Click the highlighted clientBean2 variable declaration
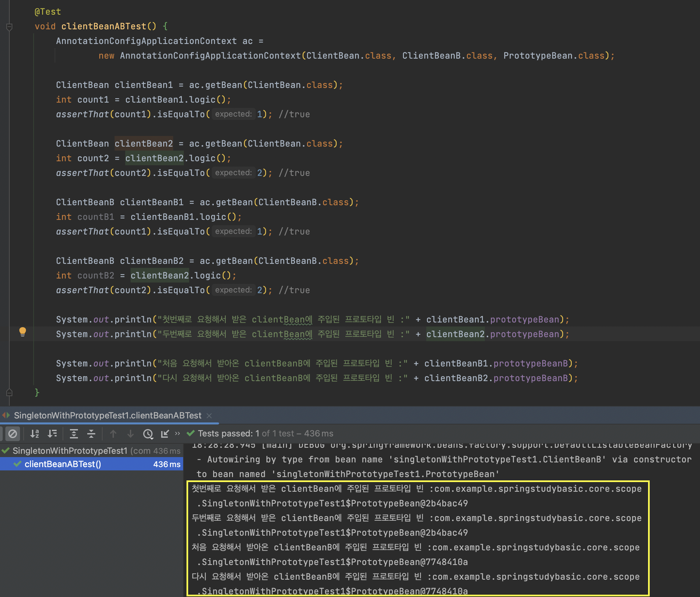Screen dimensions: 700x597 point(144,144)
